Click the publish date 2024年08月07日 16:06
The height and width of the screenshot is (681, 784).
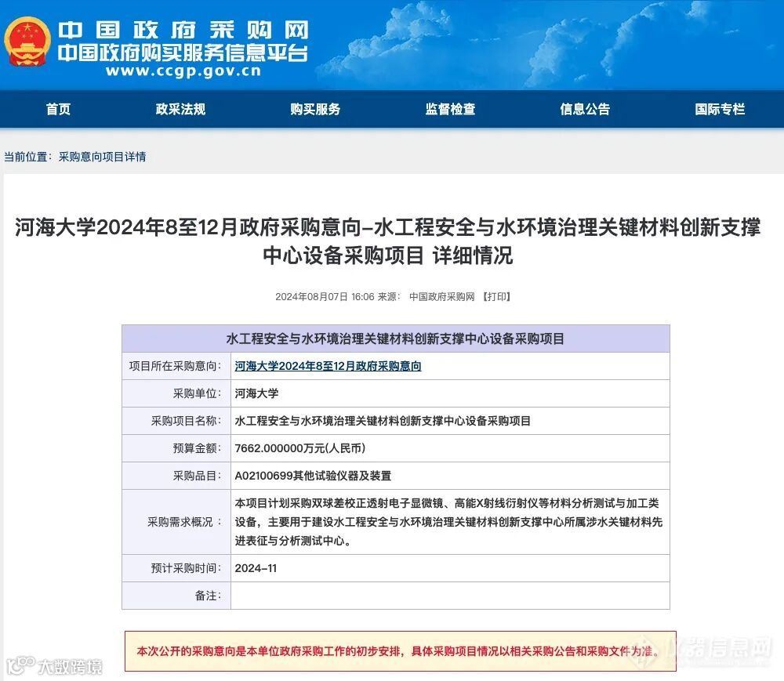tap(325, 297)
